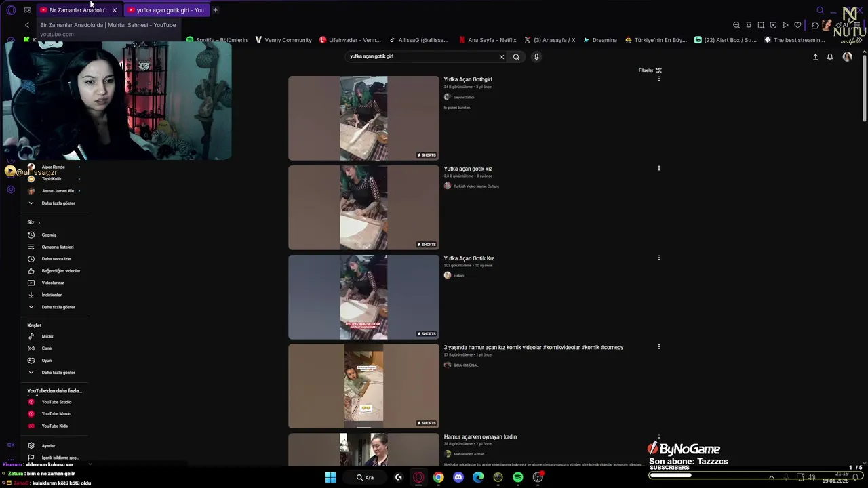The image size is (868, 488).
Task: Click the upload create icon
Action: [815, 57]
